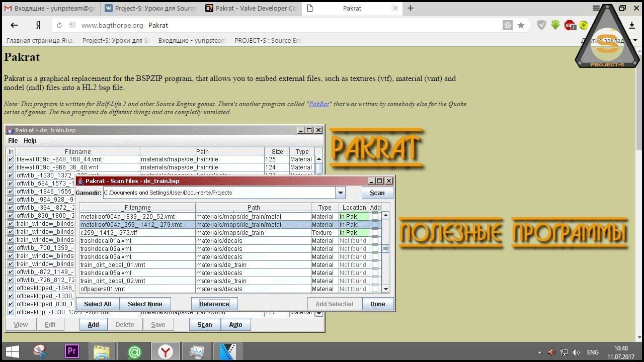Open the green download arrow extension
The image size is (644, 362).
pos(555,25)
